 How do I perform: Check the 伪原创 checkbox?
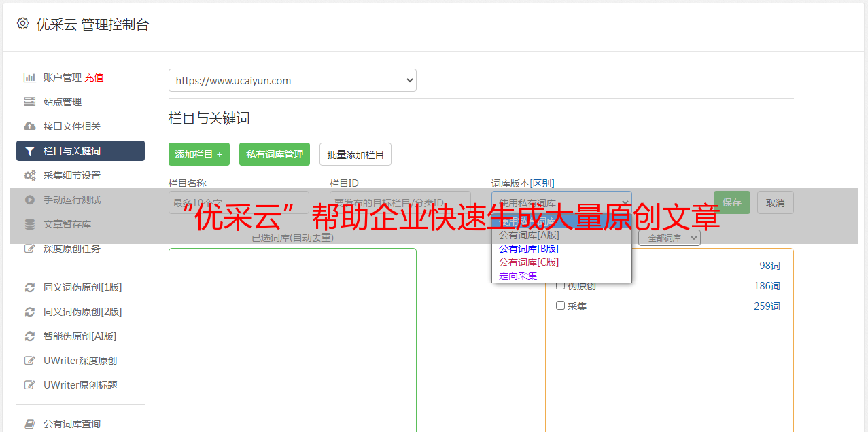(561, 285)
